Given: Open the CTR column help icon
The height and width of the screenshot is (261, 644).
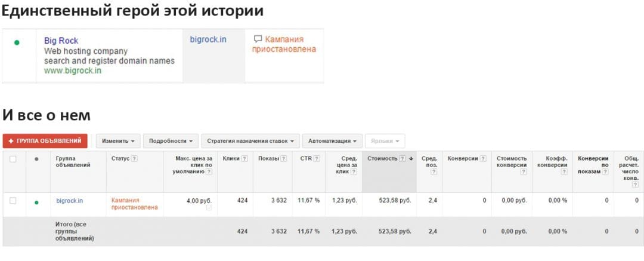Looking at the screenshot, I should 317,158.
